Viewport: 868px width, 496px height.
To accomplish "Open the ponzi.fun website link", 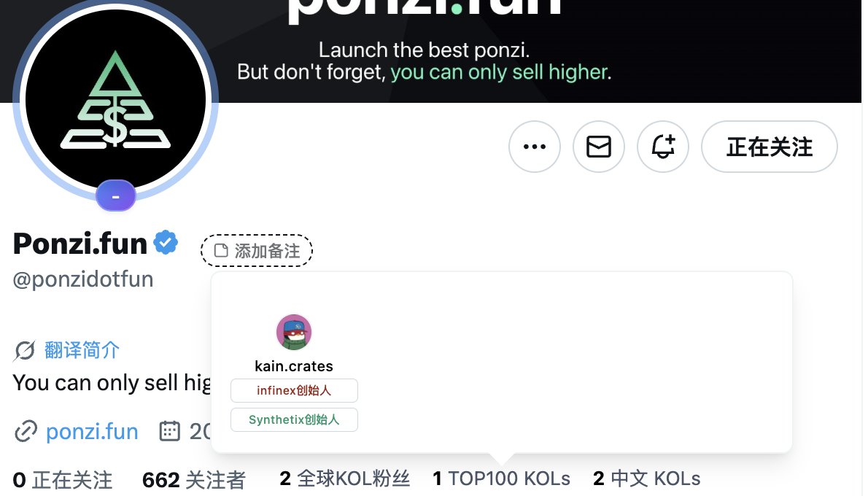I will 92,431.
